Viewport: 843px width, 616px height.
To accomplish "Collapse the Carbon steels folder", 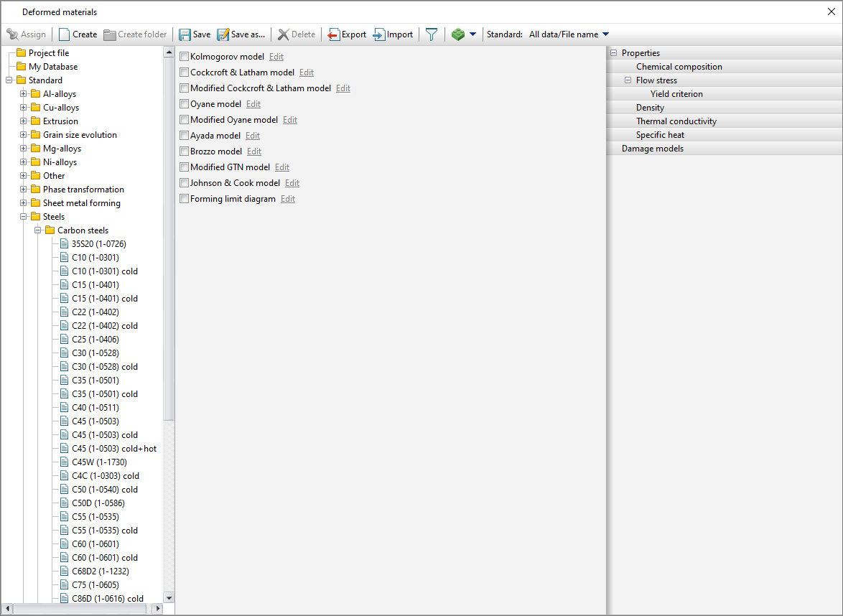I will (38, 230).
